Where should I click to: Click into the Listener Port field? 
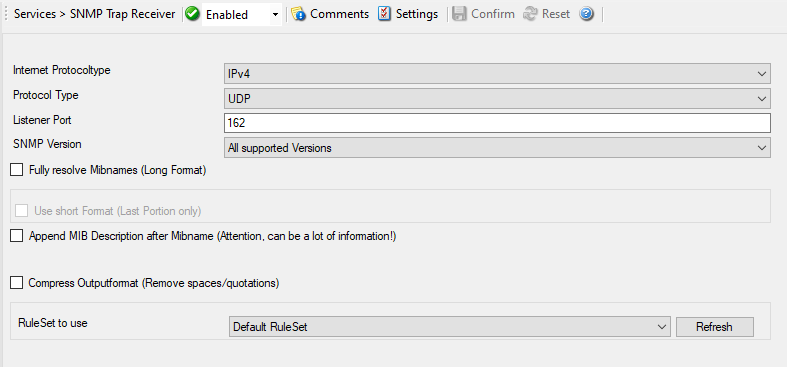(497, 123)
